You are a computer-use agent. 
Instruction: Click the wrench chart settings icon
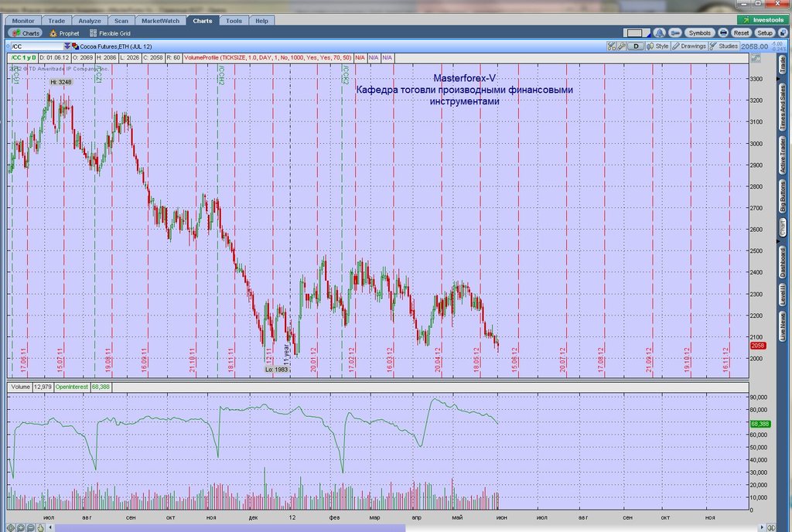622,46
